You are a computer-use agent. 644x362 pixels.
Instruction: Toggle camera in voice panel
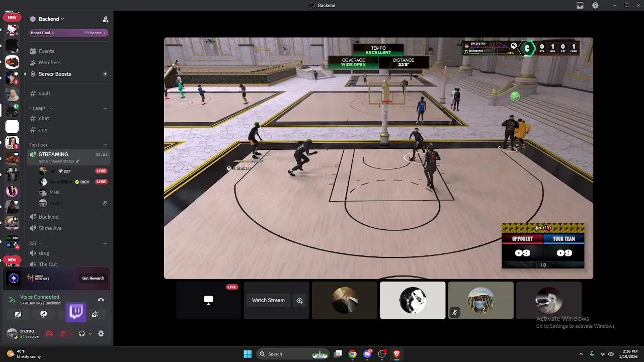click(18, 314)
